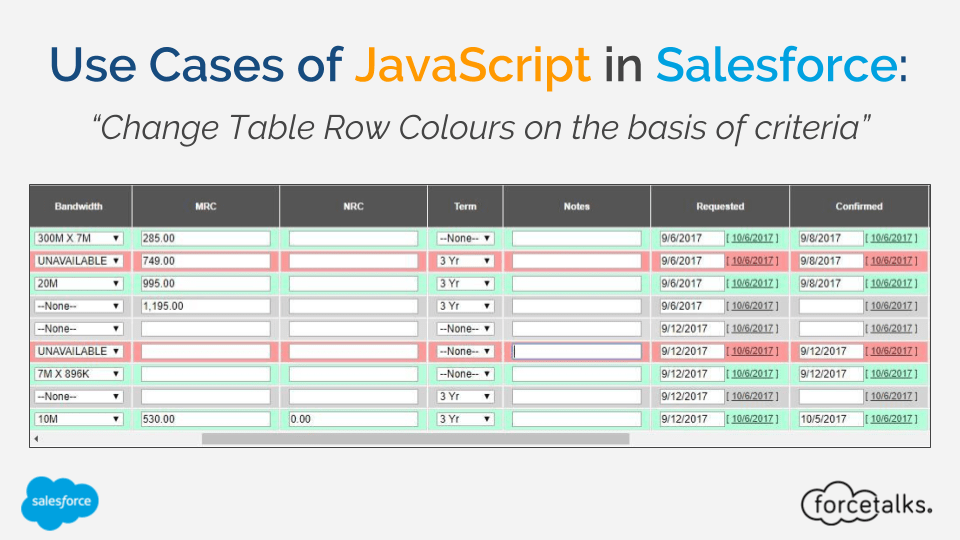
Task: Click the MRC field containing 749.00
Action: click(x=206, y=261)
